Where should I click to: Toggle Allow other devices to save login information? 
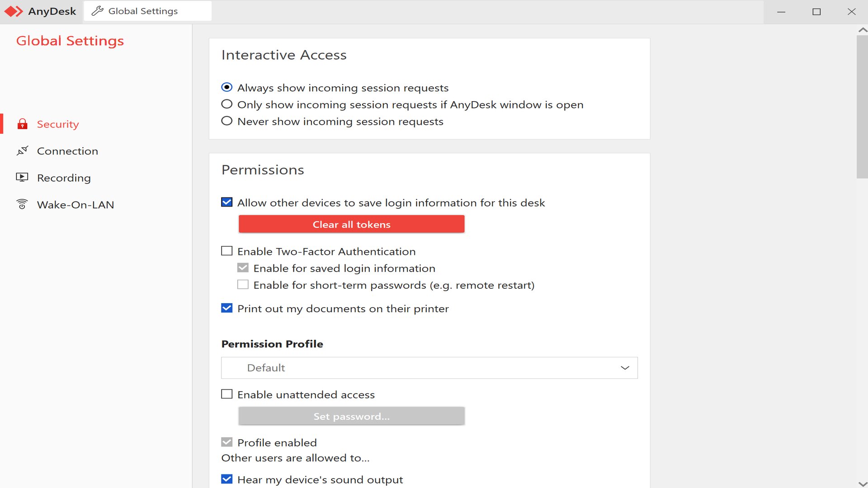coord(226,202)
